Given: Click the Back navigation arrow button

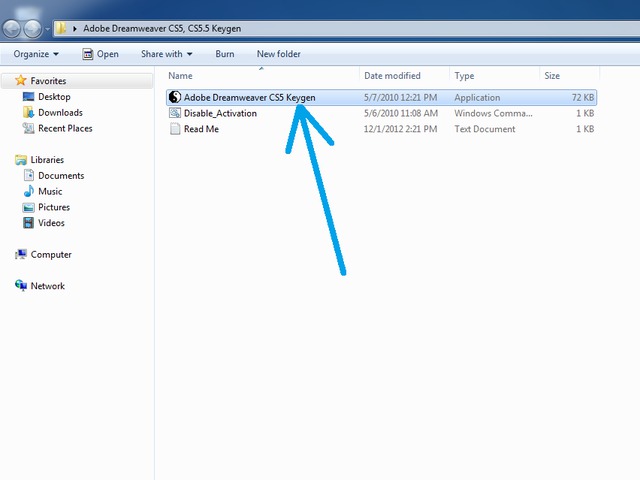Looking at the screenshot, I should 11,29.
